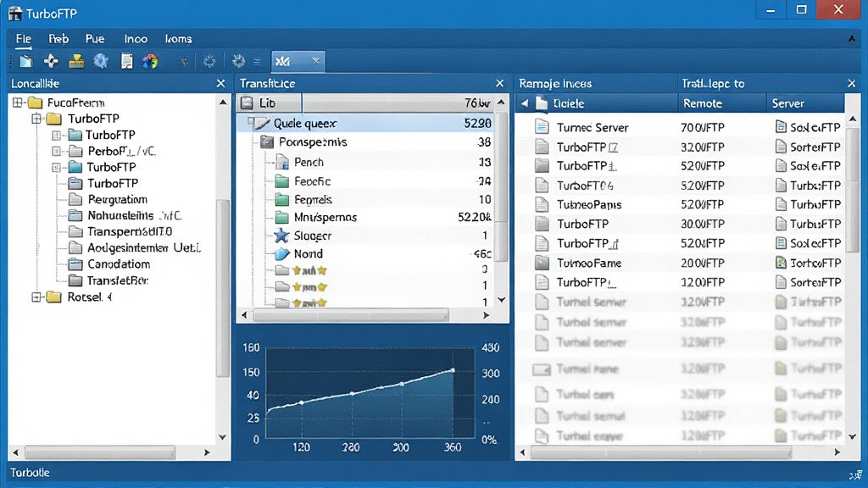Click the blue star Slooecr icon
This screenshot has width=868, height=488.
click(x=281, y=236)
